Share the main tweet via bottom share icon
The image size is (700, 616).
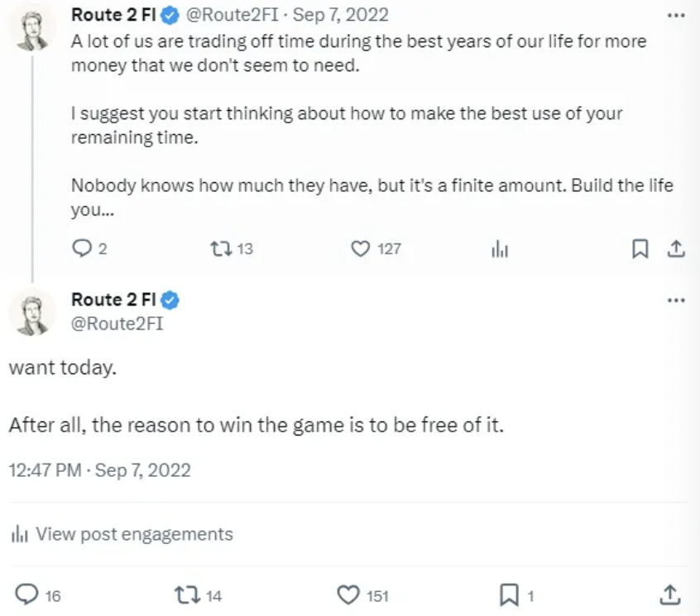[x=669, y=594]
